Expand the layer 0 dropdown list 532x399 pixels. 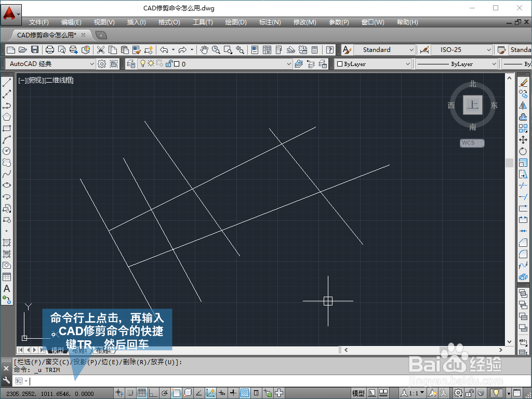click(289, 64)
